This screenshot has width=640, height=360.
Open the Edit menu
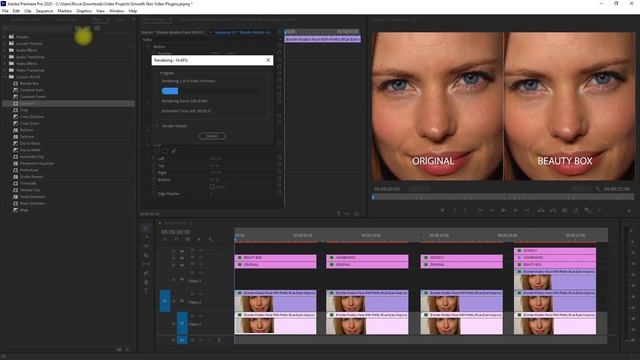[16, 11]
